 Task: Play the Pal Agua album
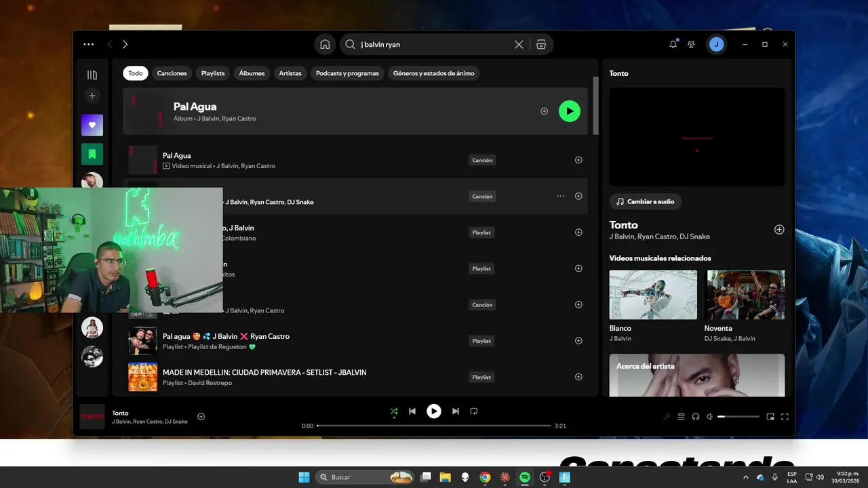570,111
